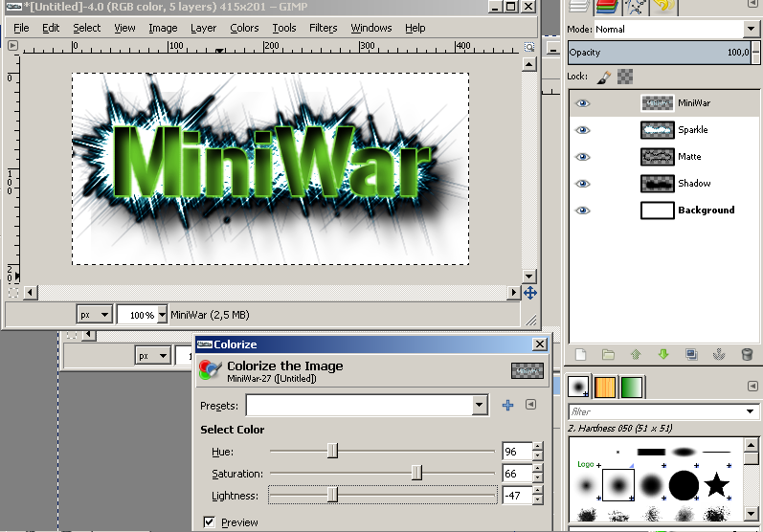Open the Filters menu

pos(323,28)
